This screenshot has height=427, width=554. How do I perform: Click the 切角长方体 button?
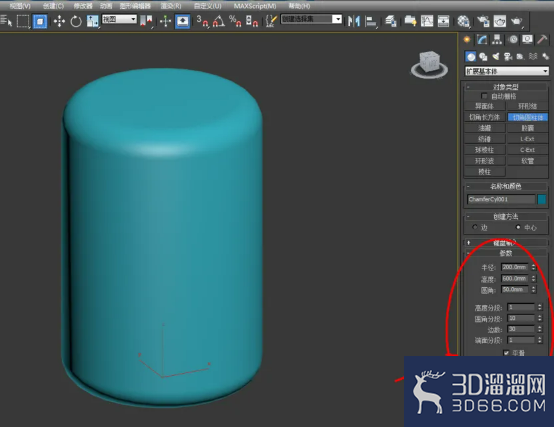coord(484,117)
